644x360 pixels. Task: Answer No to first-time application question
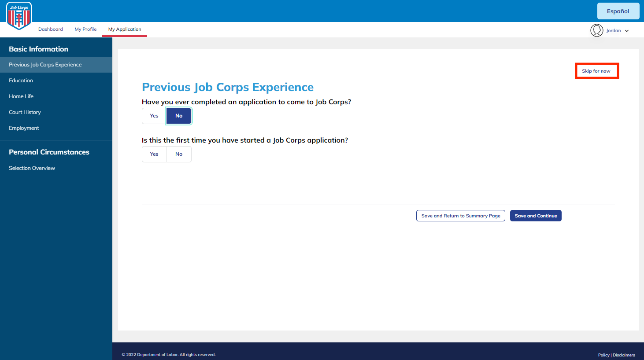[x=178, y=154]
